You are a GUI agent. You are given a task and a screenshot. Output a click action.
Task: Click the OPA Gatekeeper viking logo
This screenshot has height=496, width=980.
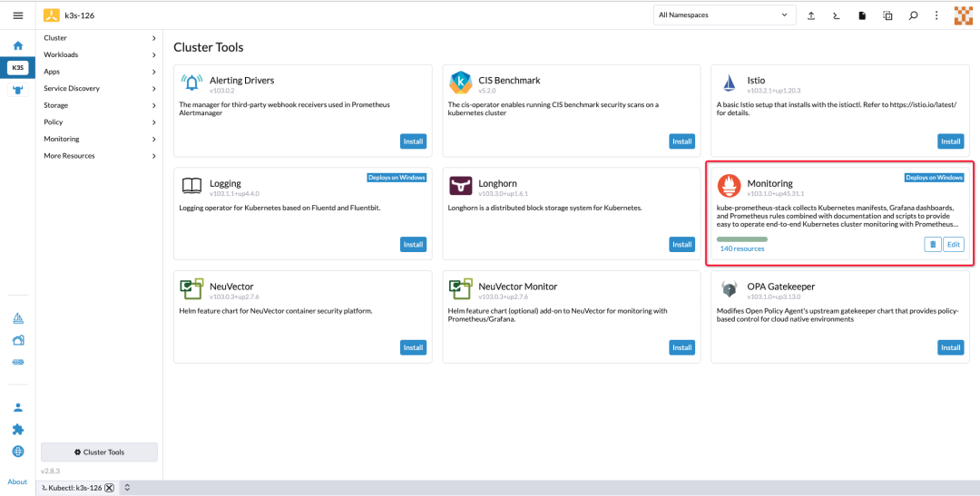coord(730,289)
